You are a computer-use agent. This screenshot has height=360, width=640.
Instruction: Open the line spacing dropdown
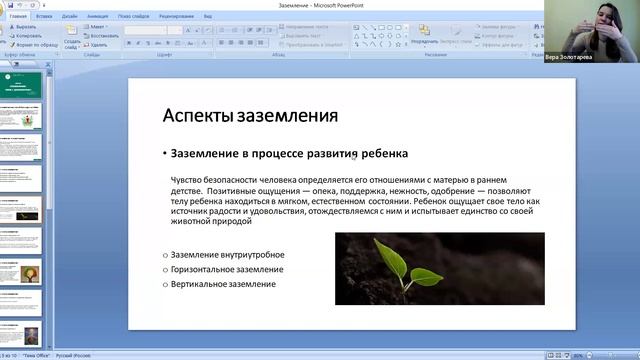[x=270, y=30]
